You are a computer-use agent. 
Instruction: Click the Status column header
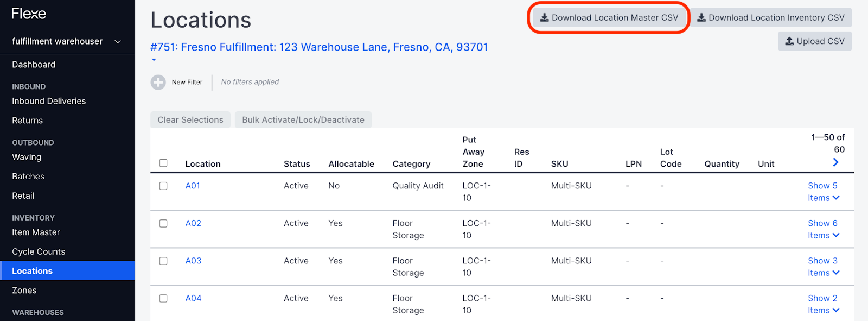tap(297, 164)
